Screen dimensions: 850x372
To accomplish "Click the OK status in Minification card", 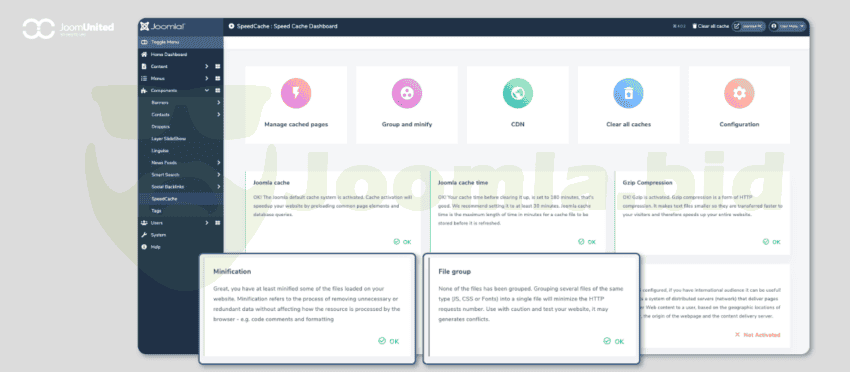I will (x=389, y=341).
